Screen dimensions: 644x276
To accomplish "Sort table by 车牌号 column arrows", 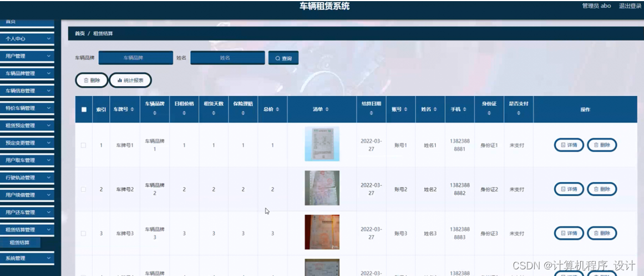I will click(132, 110).
